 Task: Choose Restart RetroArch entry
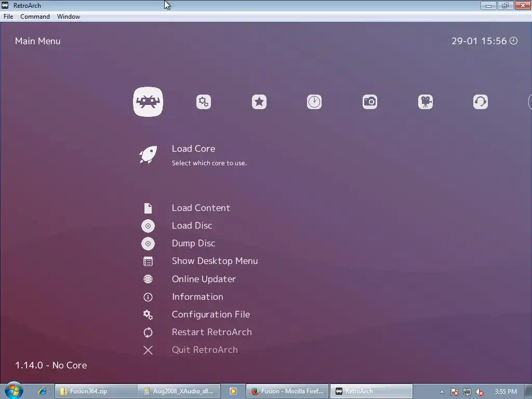tap(212, 332)
